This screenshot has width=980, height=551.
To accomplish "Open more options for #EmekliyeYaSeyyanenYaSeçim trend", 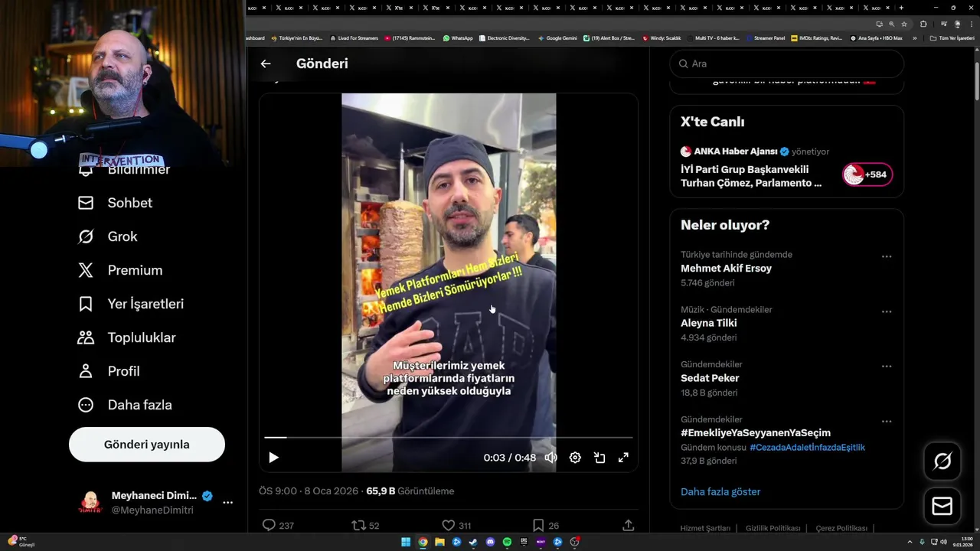I will (887, 422).
